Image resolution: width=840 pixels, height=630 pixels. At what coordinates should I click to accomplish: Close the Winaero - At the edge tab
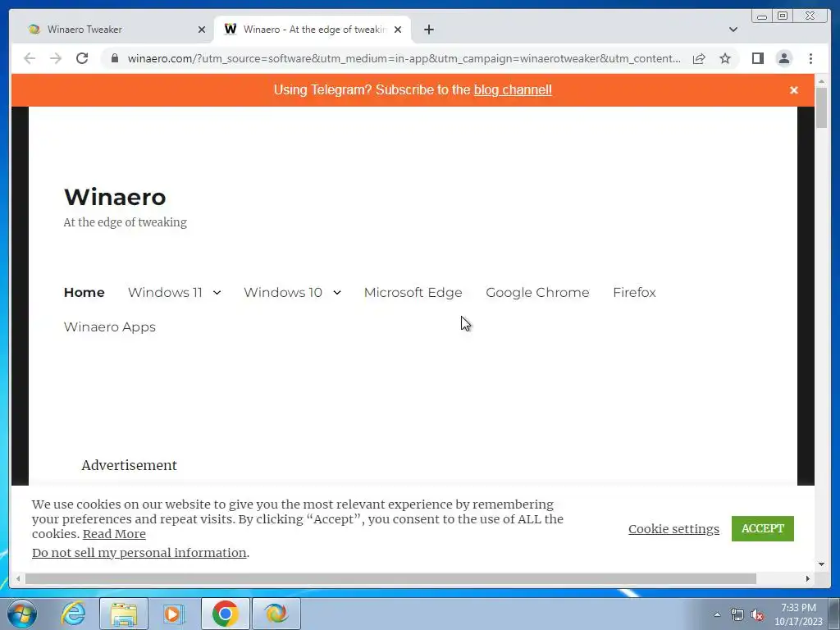pyautogui.click(x=398, y=30)
